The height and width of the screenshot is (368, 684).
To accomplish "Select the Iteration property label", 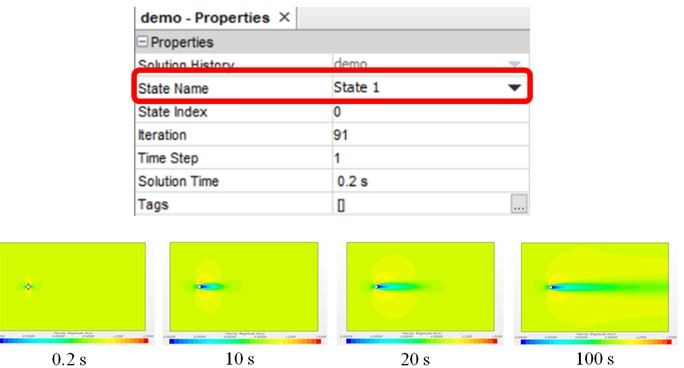I will (x=162, y=135).
